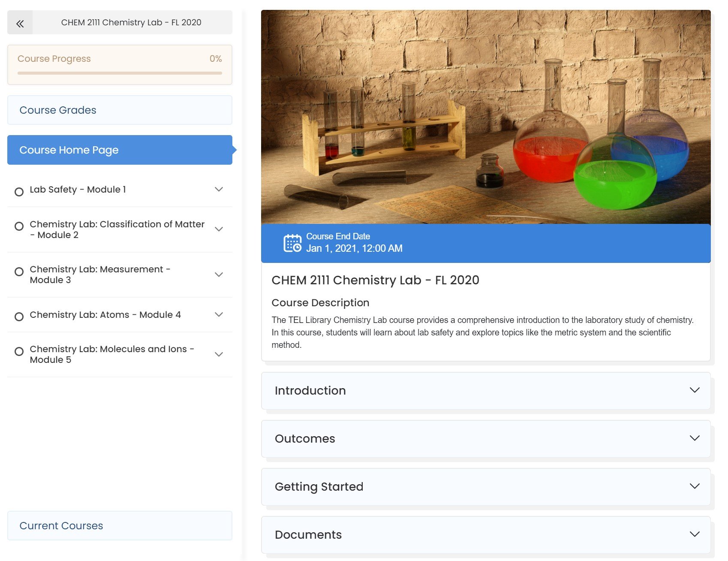This screenshot has width=728, height=561.
Task: Expand Classification of Matter Module 2 chevron
Action: tap(219, 229)
